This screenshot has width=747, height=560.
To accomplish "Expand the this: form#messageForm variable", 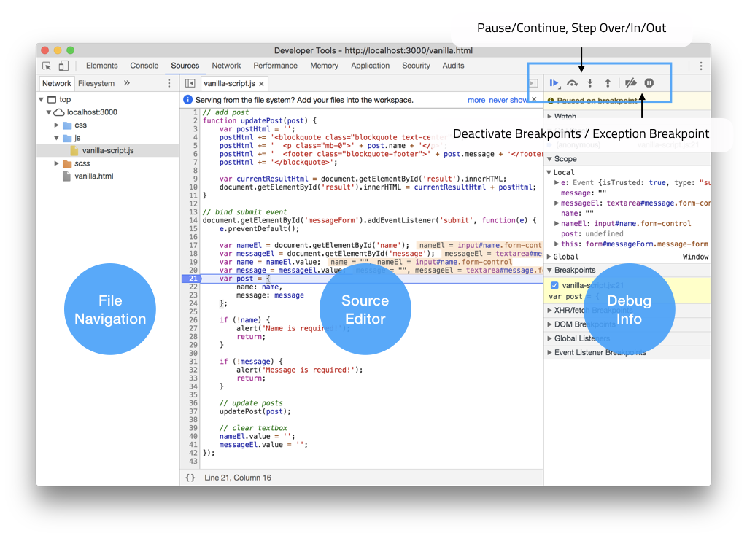I will tap(557, 244).
